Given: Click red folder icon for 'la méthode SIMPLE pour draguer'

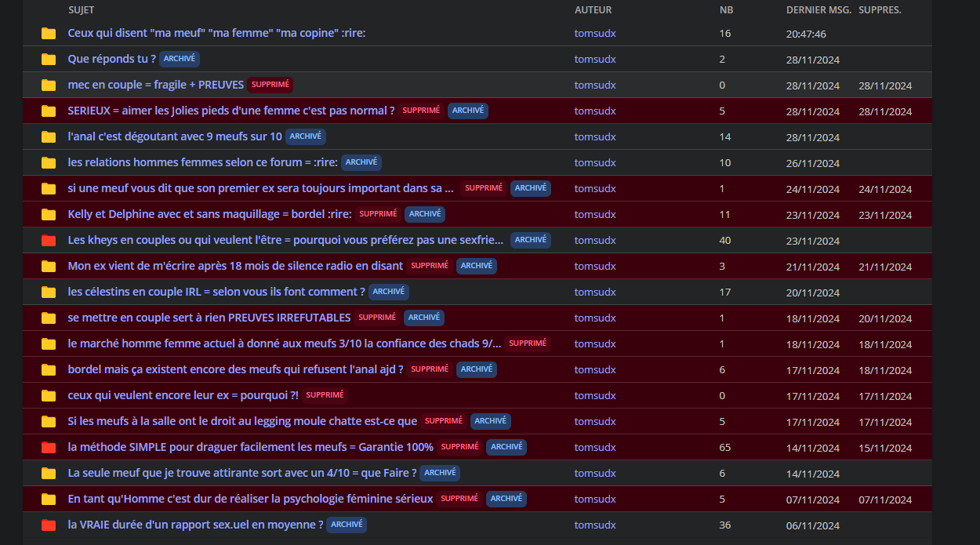Looking at the screenshot, I should pyautogui.click(x=49, y=447).
